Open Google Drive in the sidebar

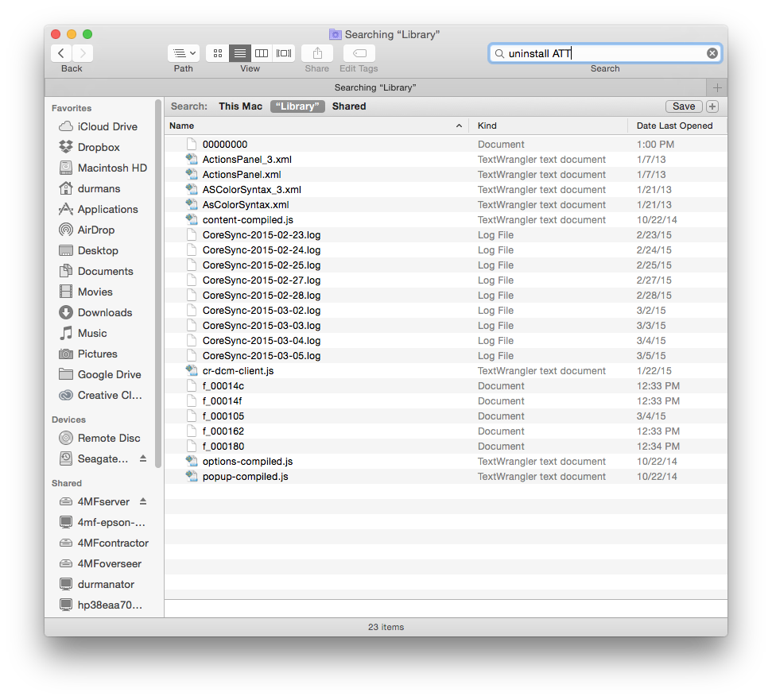pyautogui.click(x=100, y=374)
